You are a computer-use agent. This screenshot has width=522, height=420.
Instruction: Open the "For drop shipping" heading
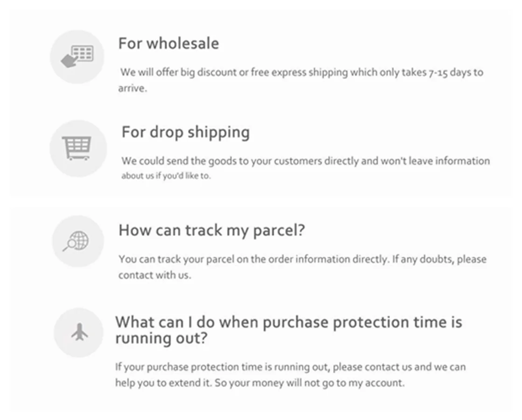(x=186, y=132)
